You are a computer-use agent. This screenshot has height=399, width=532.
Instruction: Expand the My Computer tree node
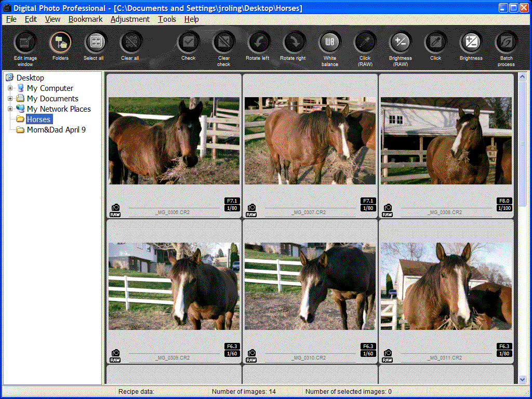coord(10,88)
